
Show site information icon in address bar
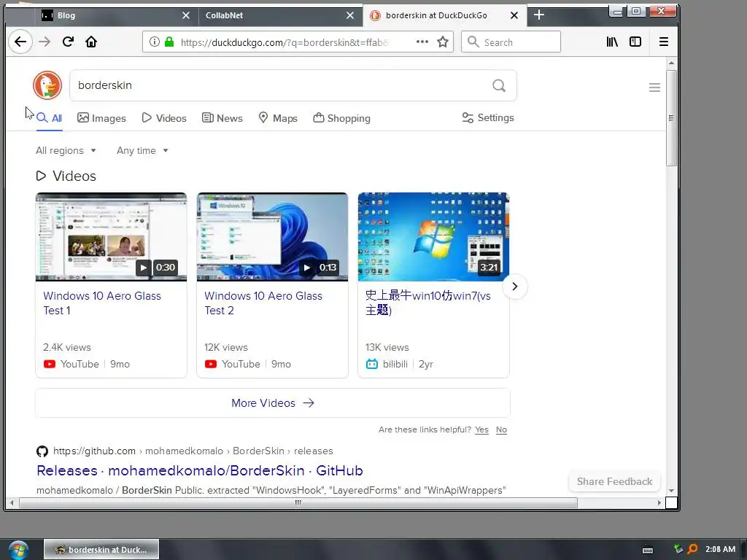click(x=155, y=42)
